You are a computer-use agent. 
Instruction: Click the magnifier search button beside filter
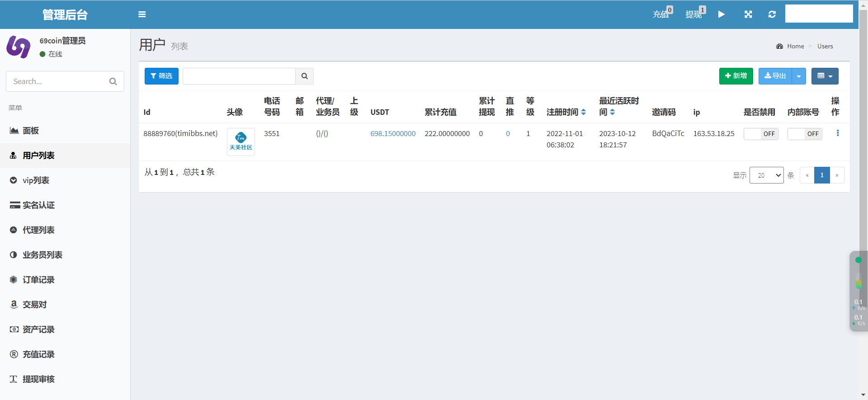pos(305,76)
